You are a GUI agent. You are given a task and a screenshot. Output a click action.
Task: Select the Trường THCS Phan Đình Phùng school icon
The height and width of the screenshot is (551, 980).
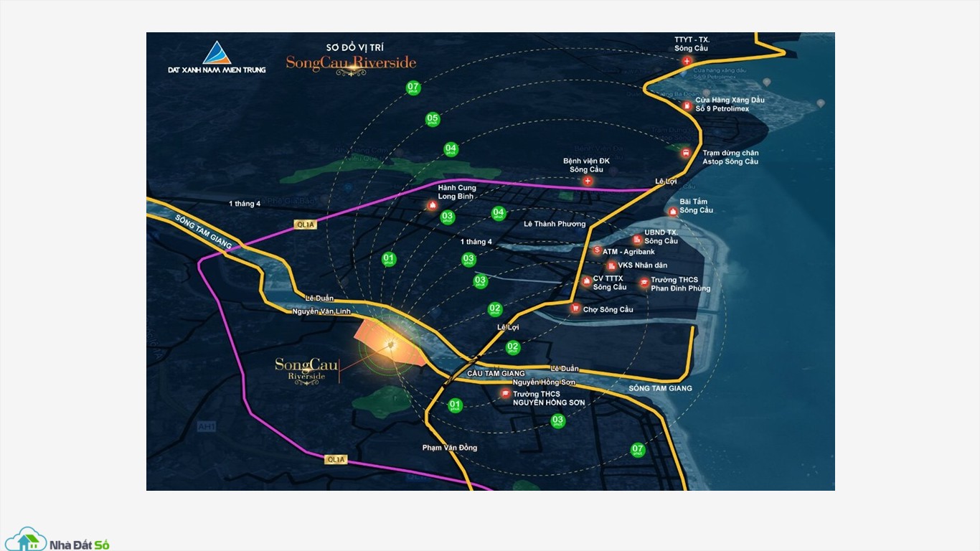coord(644,283)
